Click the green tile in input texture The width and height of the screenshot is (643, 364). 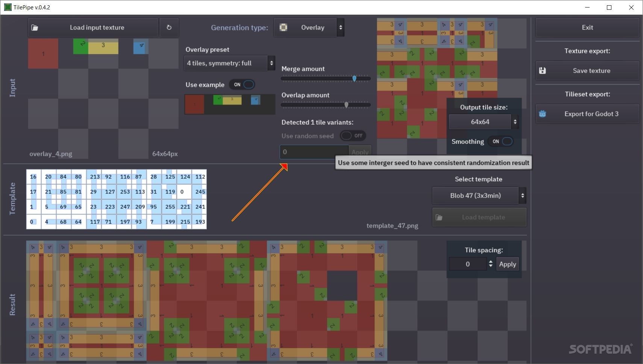pos(80,46)
